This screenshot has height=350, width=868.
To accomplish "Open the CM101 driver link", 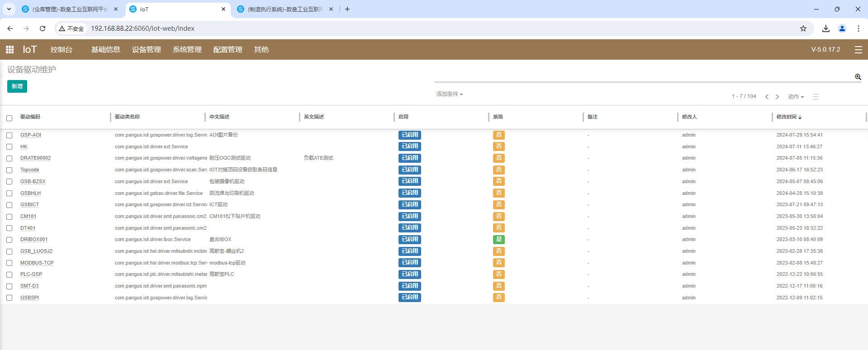I will (x=28, y=216).
